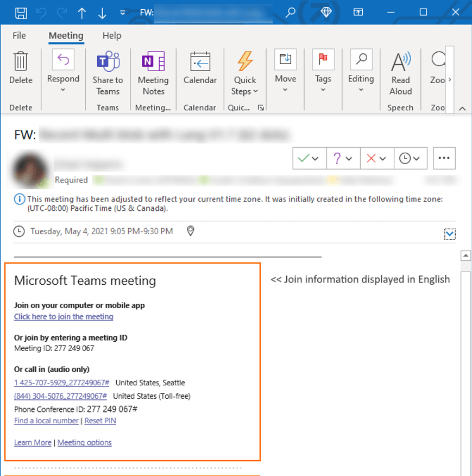Go to previous item with up arrow
Screen dimensions: 472x476
coord(82,12)
